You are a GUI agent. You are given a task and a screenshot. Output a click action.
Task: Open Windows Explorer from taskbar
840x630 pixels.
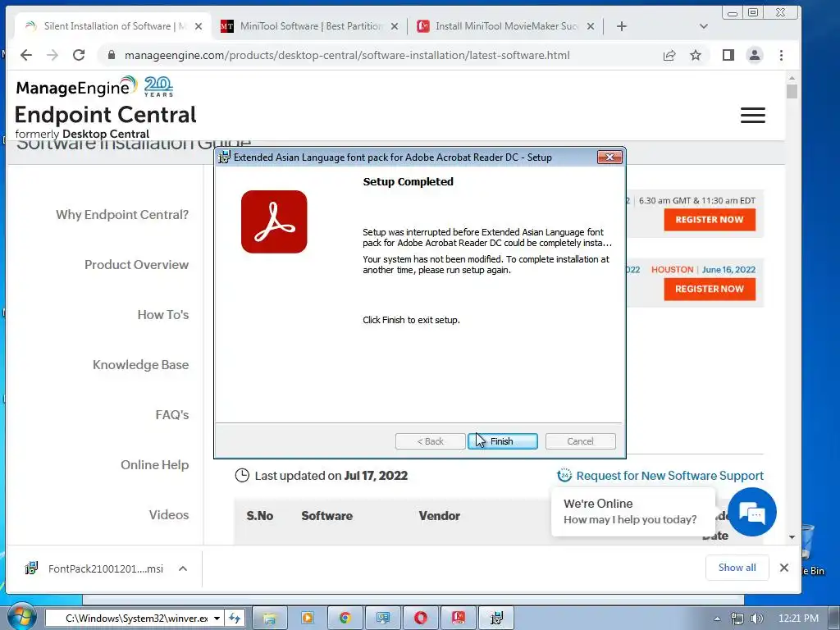pos(269,619)
